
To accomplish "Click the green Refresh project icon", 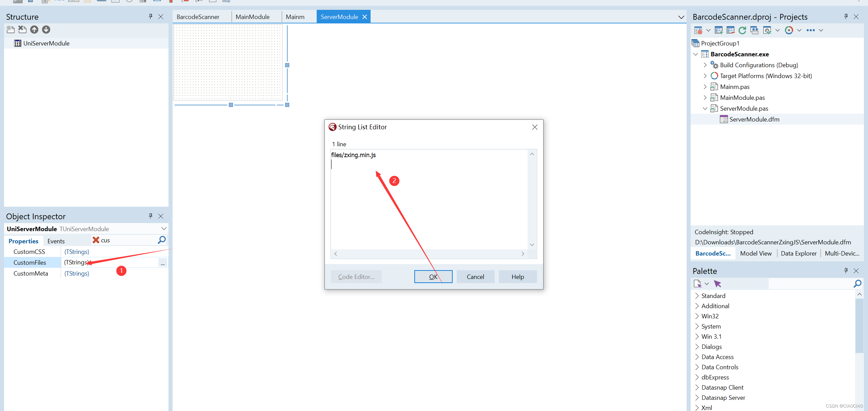I will (742, 30).
